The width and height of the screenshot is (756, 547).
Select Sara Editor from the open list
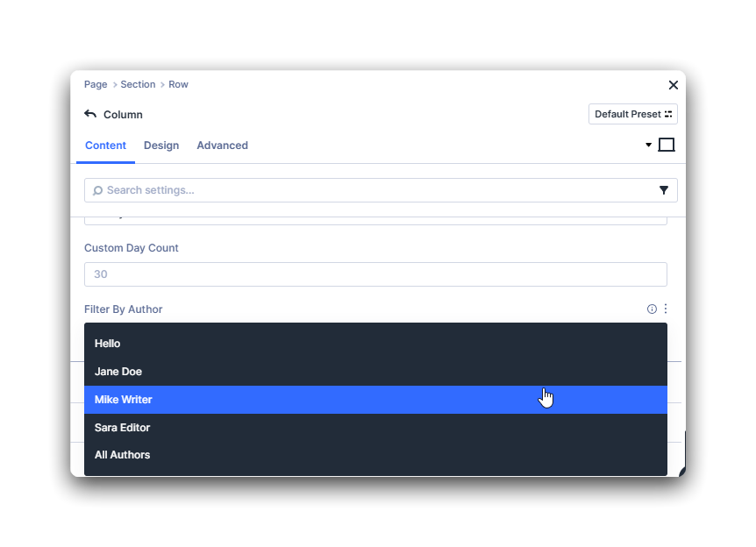[x=122, y=427]
